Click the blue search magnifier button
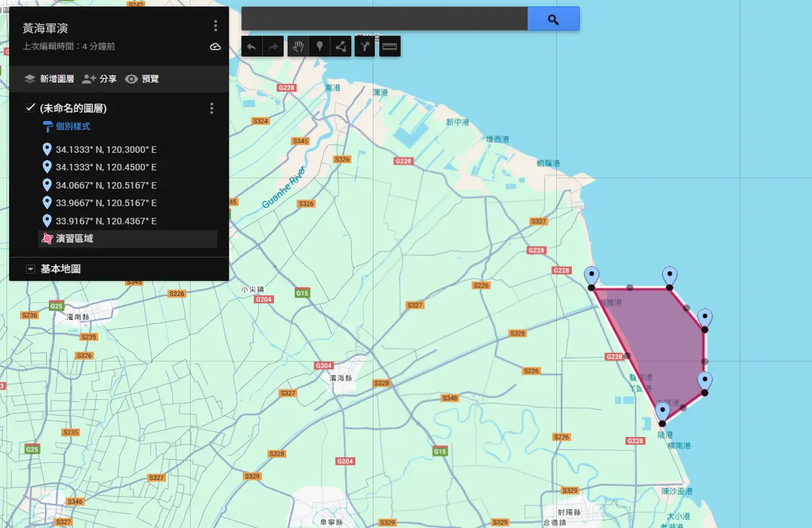This screenshot has height=528, width=812. pos(553,19)
